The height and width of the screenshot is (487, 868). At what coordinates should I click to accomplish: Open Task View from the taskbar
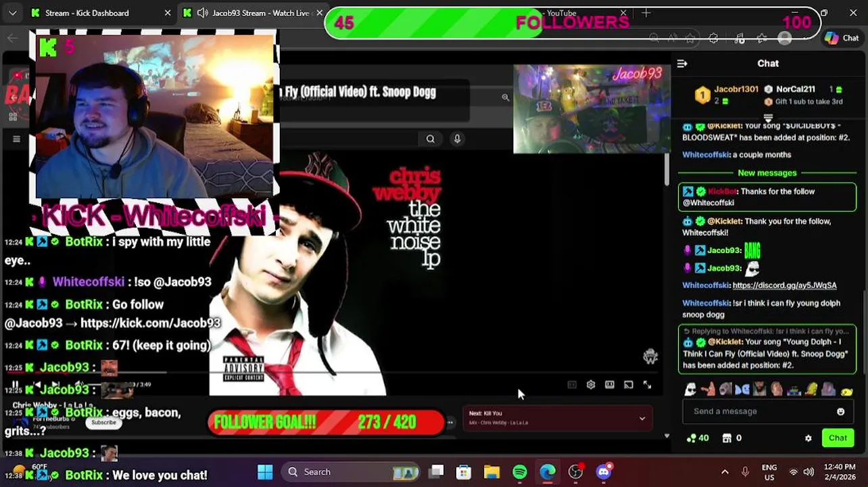(437, 472)
